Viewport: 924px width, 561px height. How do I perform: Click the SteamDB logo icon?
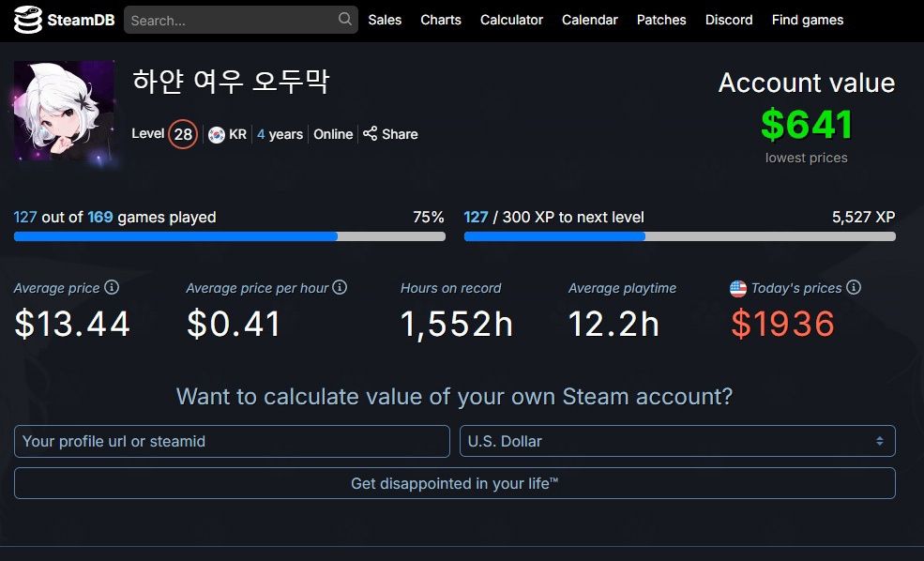[27, 20]
